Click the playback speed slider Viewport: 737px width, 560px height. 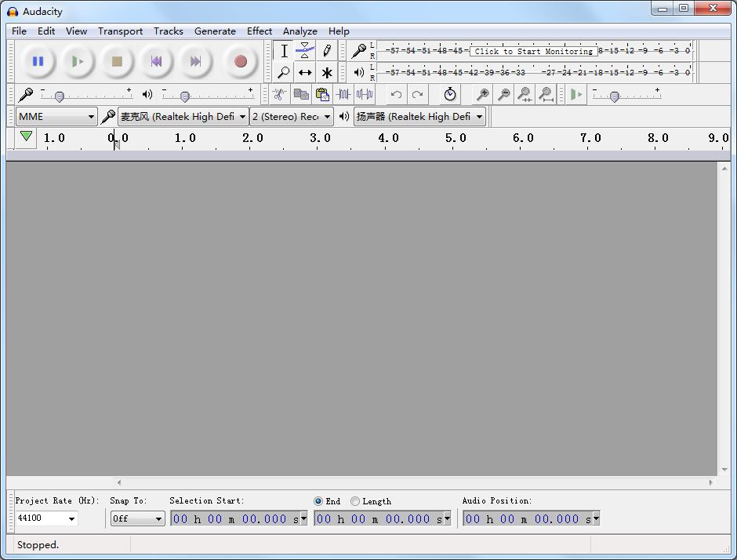626,96
